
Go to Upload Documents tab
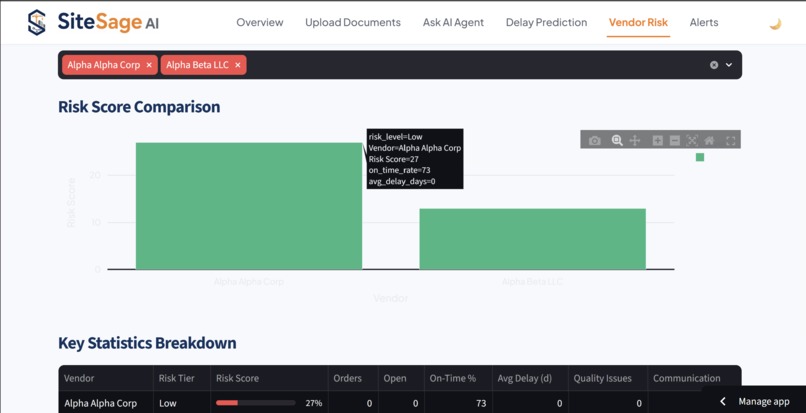click(x=353, y=23)
